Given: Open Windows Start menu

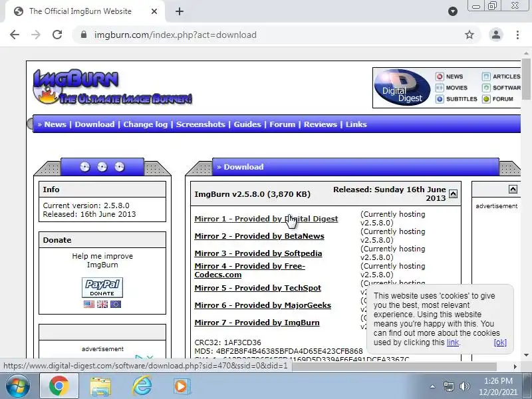Looking at the screenshot, I should coord(18,386).
